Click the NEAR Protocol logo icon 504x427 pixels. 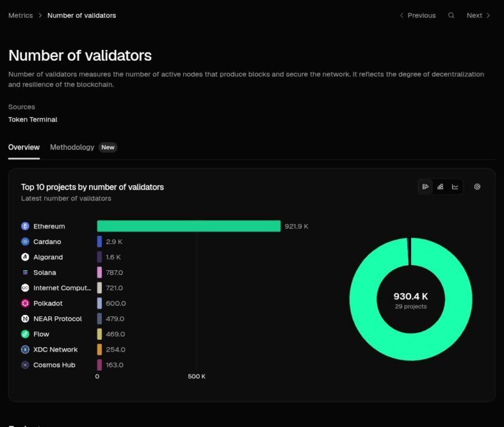(x=25, y=319)
